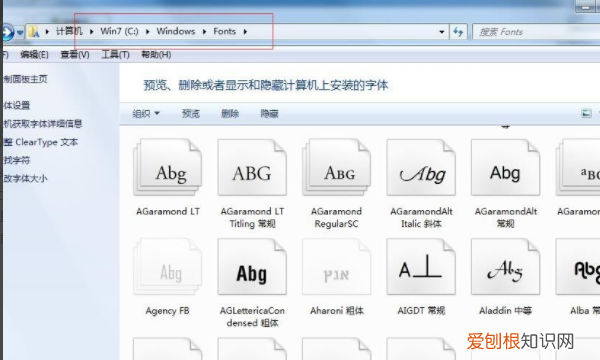600x360 pixels.
Task: Expand arrow after 计算机 in breadcrumb
Action: [91, 32]
